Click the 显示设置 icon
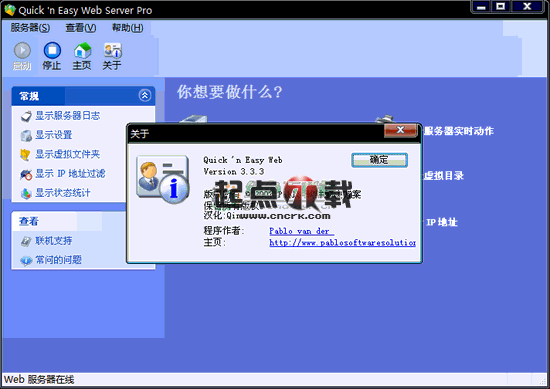Screen dimensions: 550x389 pos(26,135)
